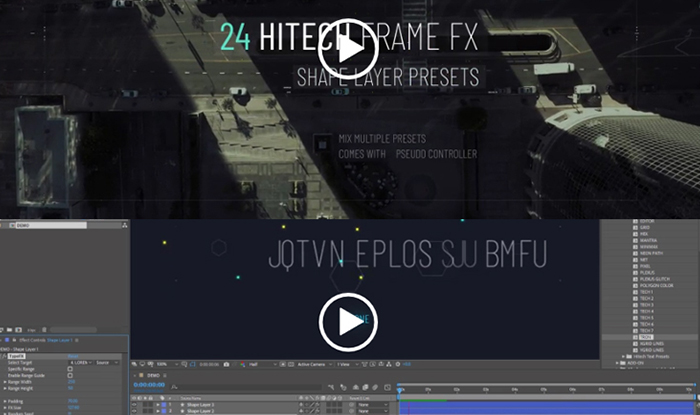Toggle the frame blending timeline icon
This screenshot has width=700, height=415.
coord(365,387)
